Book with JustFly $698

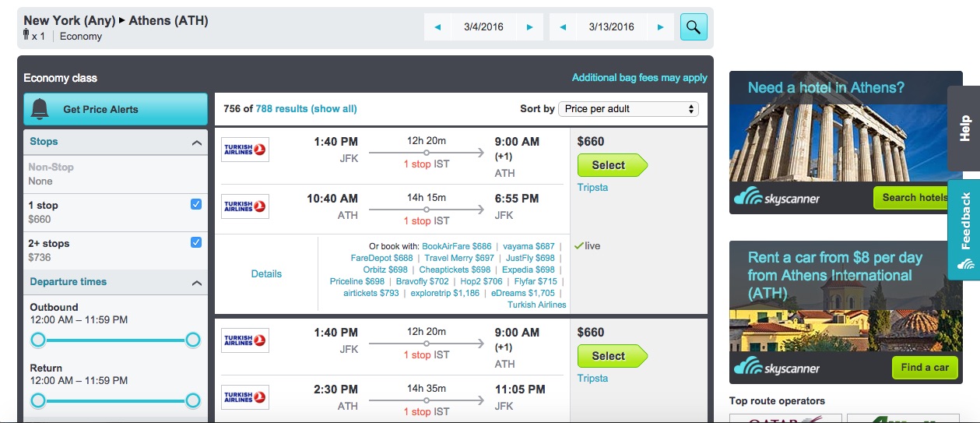[x=530, y=258]
